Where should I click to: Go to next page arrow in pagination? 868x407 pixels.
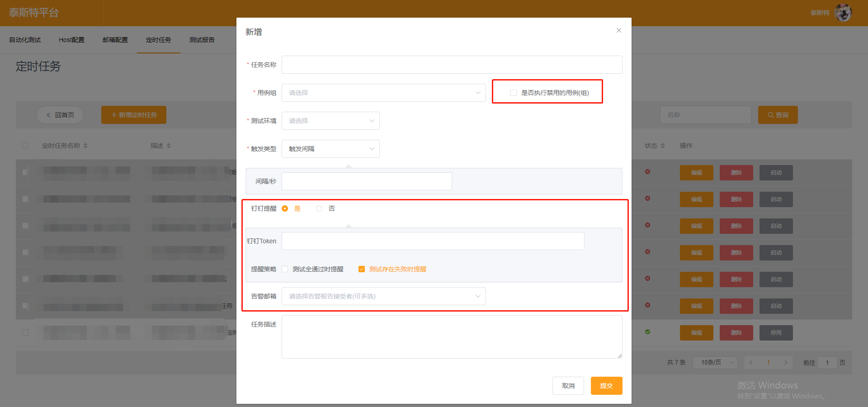coord(786,362)
